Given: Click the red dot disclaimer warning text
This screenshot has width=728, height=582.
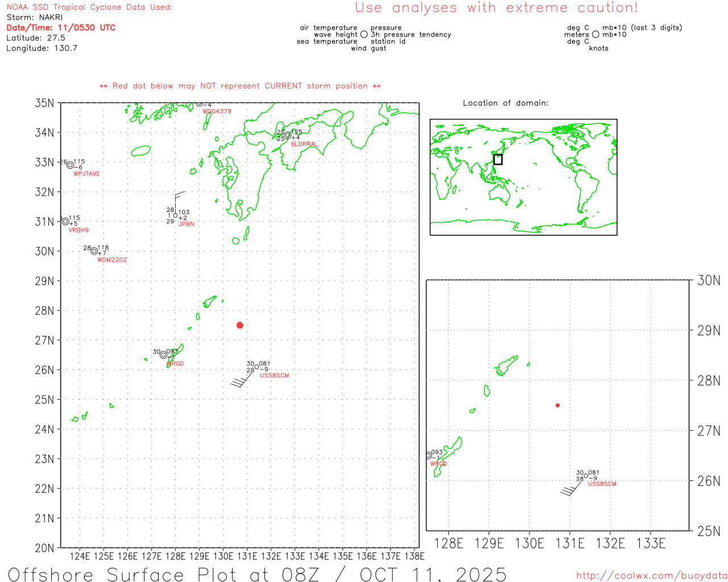Looking at the screenshot, I should click(x=240, y=86).
